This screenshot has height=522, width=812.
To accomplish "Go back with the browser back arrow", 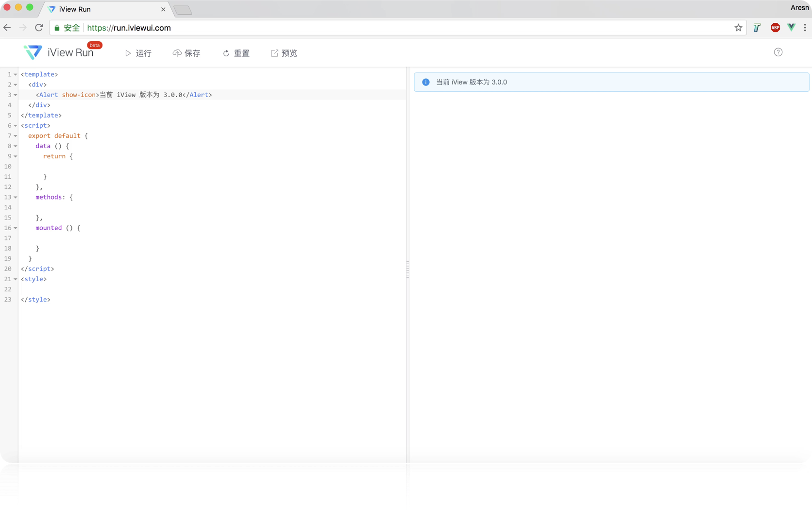I will pos(7,28).
